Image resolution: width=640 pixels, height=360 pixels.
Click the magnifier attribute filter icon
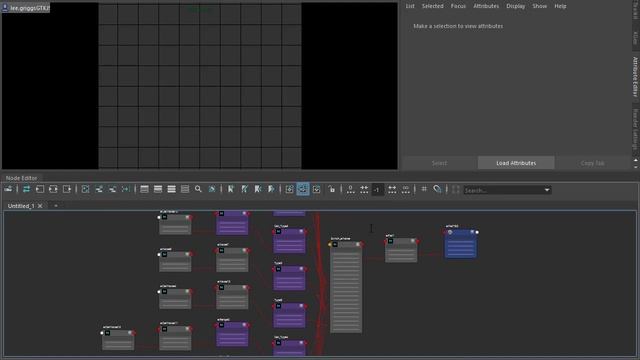198,189
